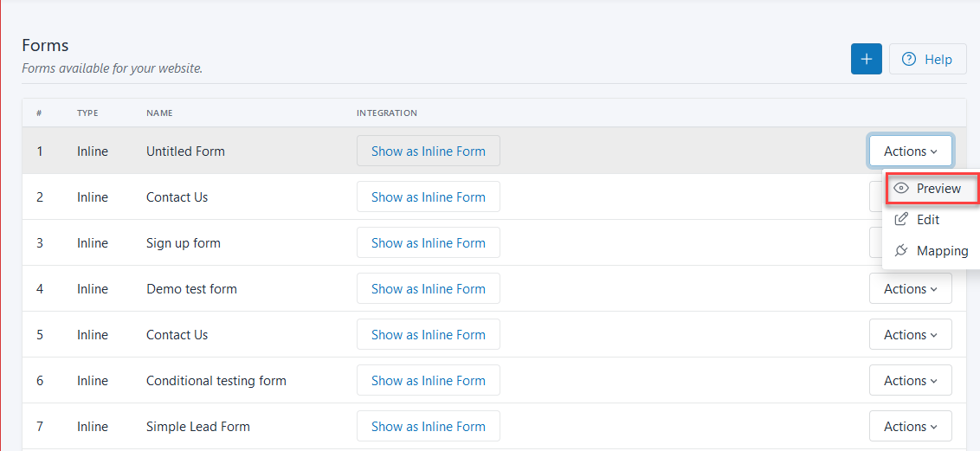Screen dimensions: 980x451
Task: Click the question mark icon in Help
Action: [x=909, y=60]
